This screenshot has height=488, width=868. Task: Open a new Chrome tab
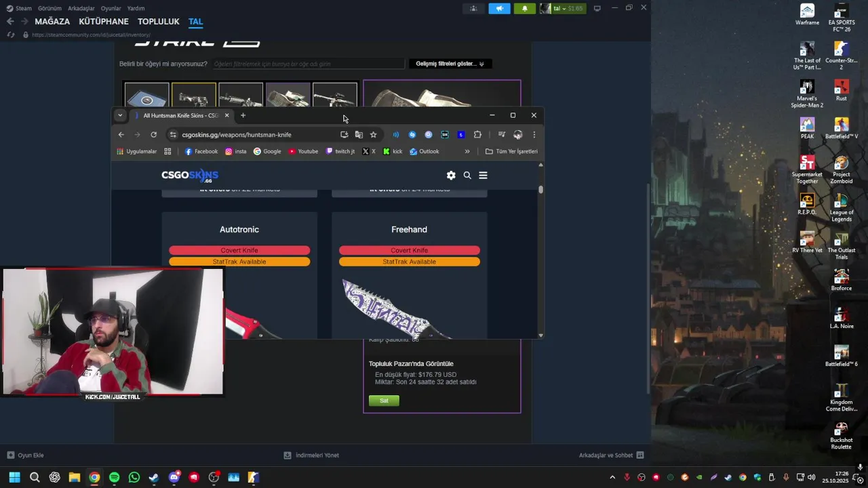point(243,115)
